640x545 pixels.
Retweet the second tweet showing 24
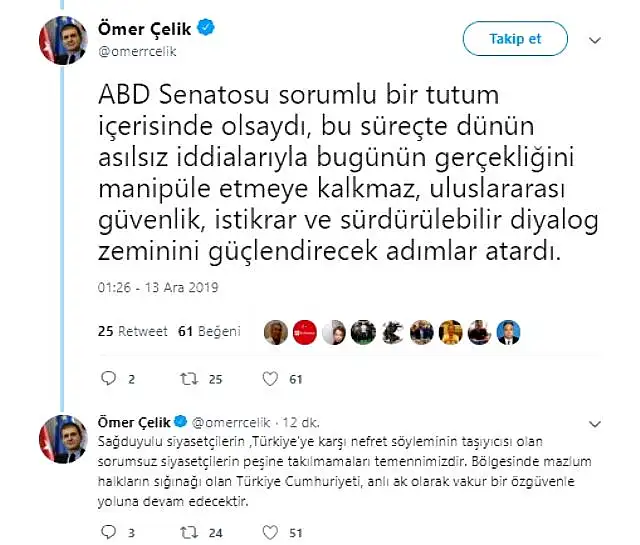[189, 532]
